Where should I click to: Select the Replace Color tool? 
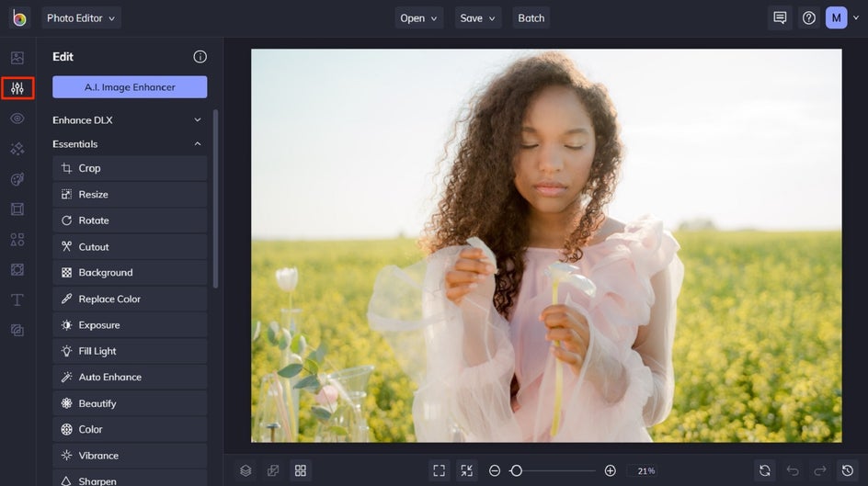[130, 299]
